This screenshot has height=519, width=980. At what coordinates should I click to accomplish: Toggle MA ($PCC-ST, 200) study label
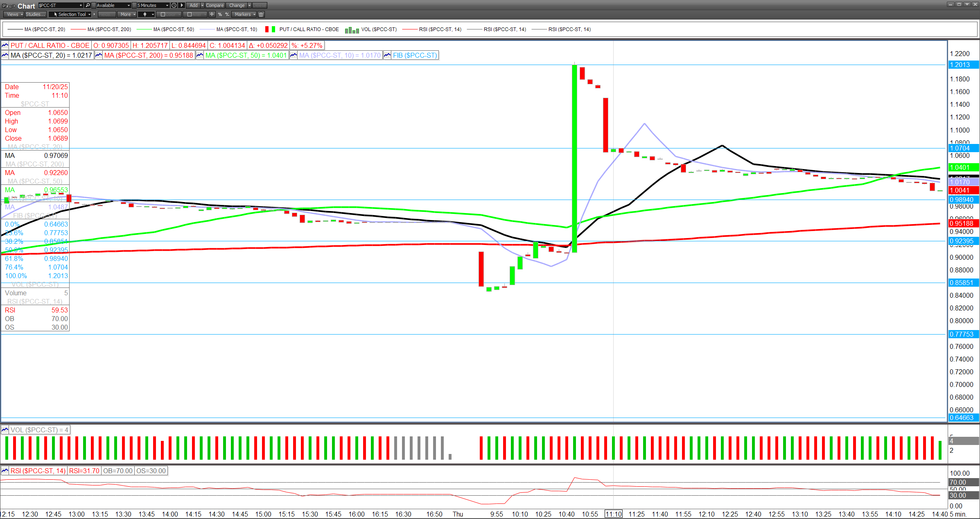click(148, 55)
